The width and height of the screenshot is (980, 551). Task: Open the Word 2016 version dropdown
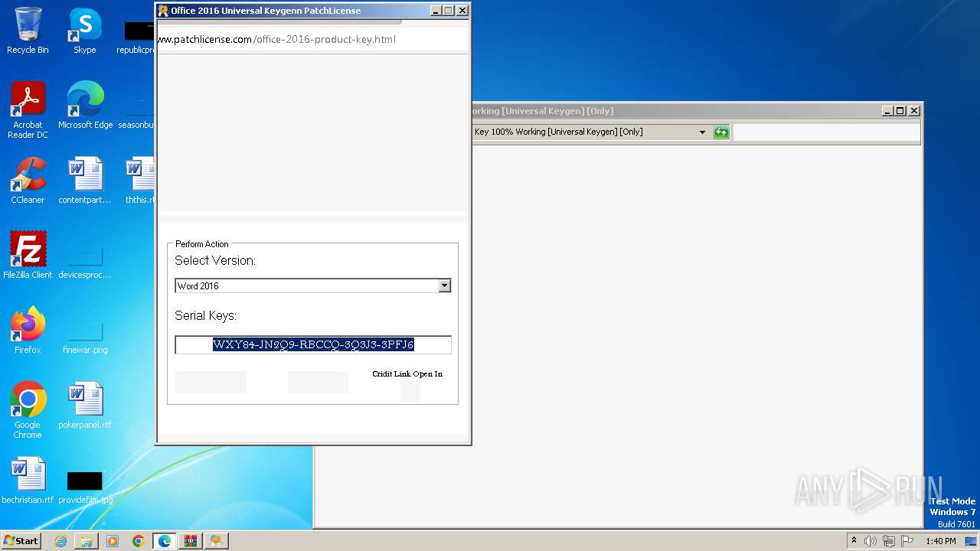coord(444,285)
